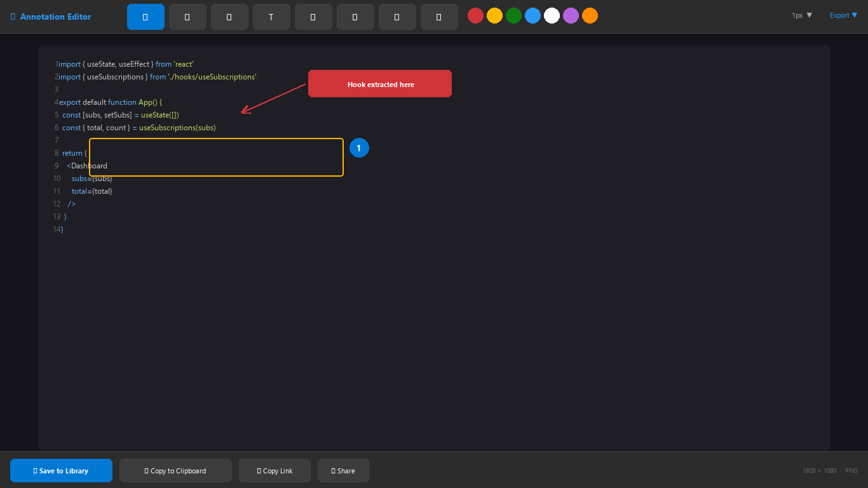Click the 'total={total}' code line
868x488 pixels.
coord(92,191)
